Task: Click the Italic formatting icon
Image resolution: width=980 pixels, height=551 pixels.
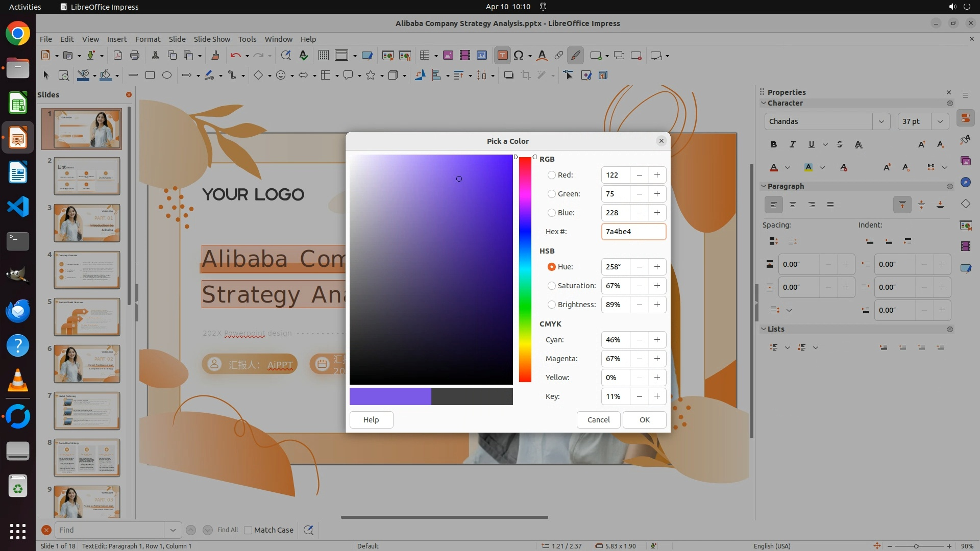Action: [x=793, y=144]
